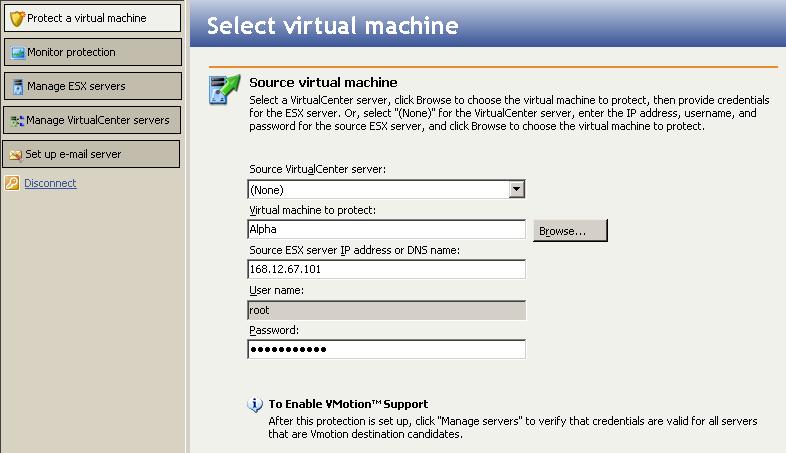Select Manage VirtualCenter servers in the sidebar

click(98, 120)
